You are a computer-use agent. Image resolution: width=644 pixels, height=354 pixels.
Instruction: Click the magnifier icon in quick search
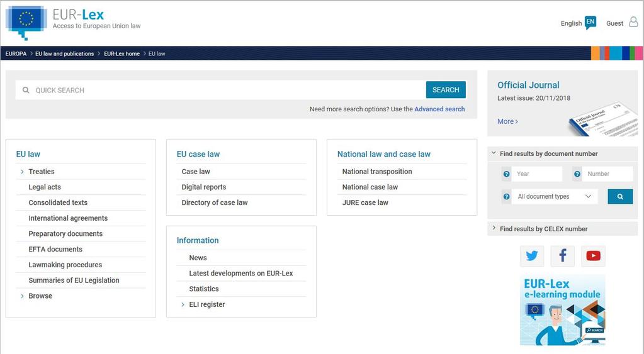tap(26, 90)
